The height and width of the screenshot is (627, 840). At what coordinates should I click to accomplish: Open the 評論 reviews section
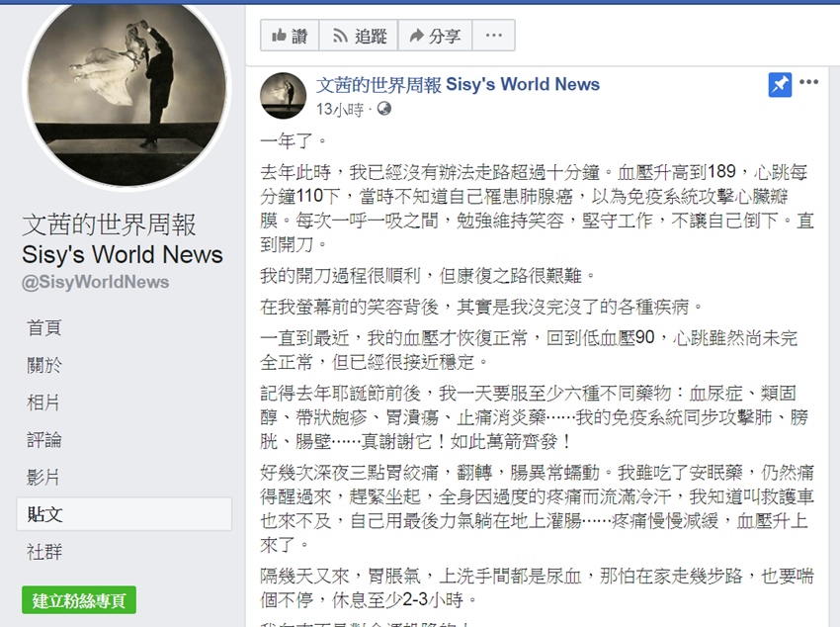point(44,440)
